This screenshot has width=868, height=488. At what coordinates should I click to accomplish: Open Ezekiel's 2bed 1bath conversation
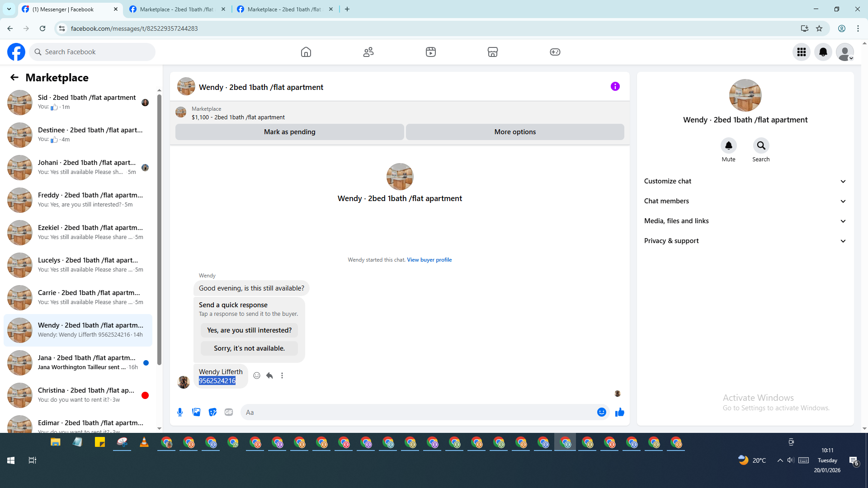tap(78, 233)
